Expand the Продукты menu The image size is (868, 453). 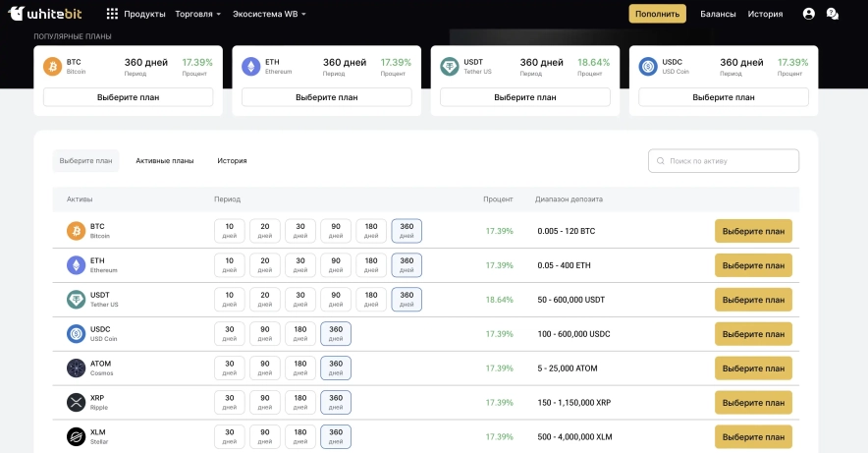tap(136, 15)
